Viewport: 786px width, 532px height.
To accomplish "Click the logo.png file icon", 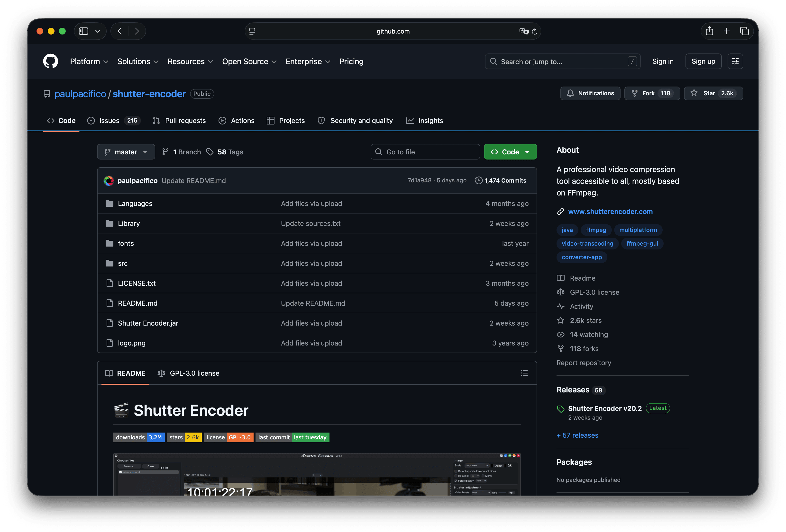I will coord(110,343).
